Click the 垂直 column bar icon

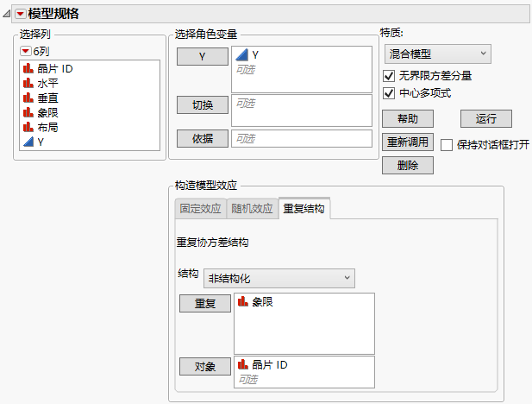click(x=28, y=98)
